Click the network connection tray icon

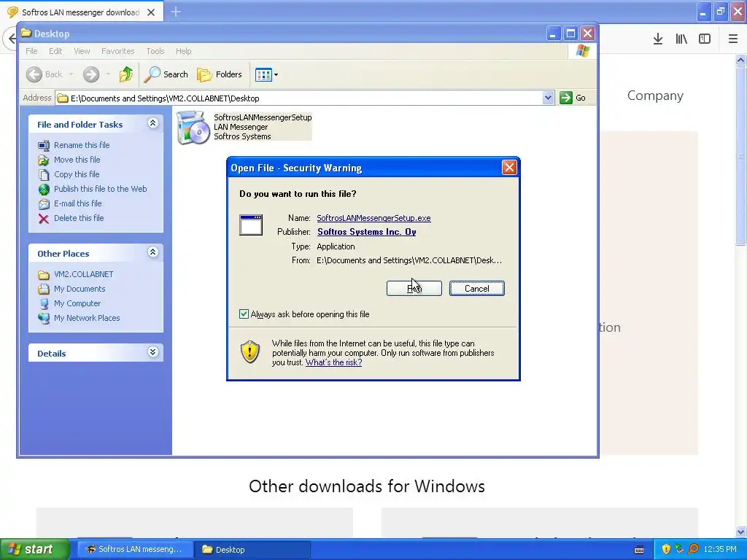pos(679,550)
